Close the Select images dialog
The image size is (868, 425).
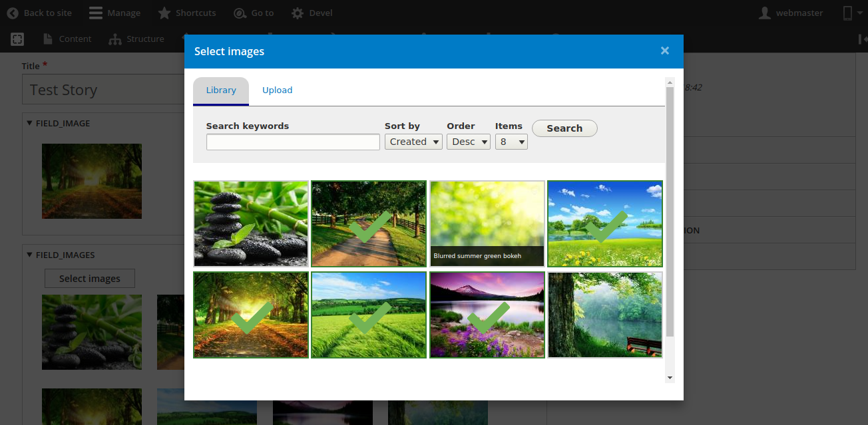(664, 51)
